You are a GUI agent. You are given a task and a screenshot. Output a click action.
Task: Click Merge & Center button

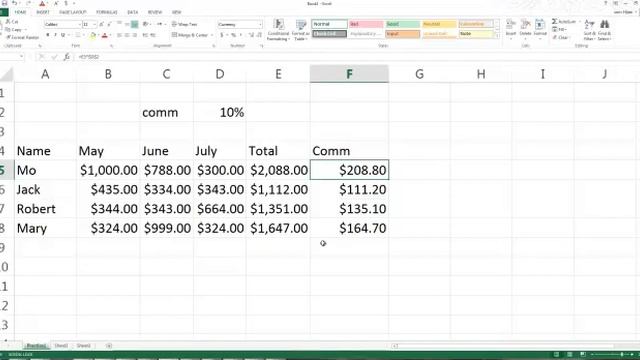[190, 35]
